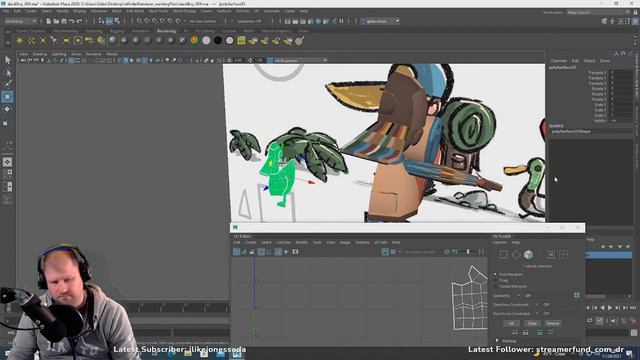Create a point light from shelf

click(x=42, y=40)
